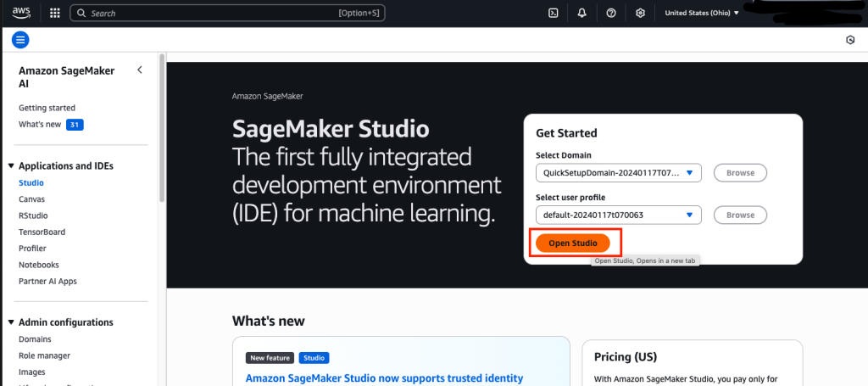868x386 pixels.
Task: Click Browse next to Select Domain
Action: 740,173
